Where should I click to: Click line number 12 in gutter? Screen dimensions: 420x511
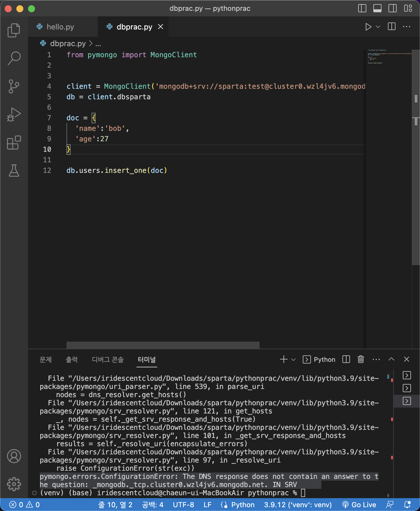[47, 170]
